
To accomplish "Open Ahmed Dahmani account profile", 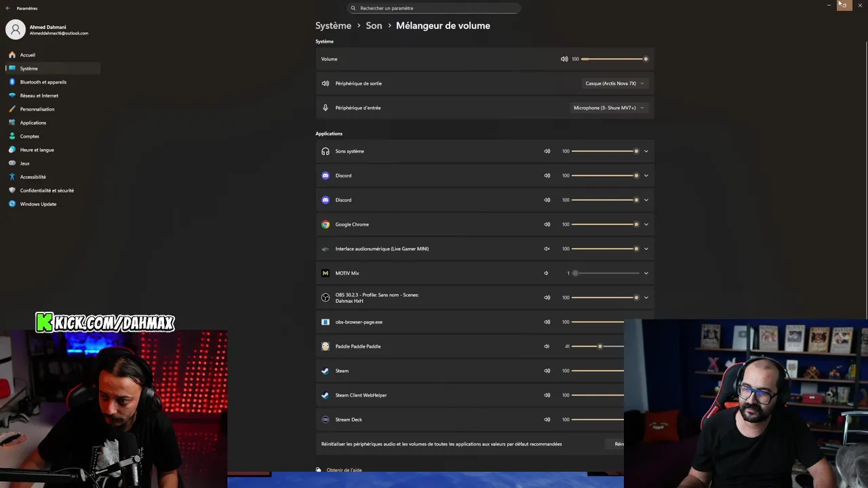I will (x=47, y=30).
